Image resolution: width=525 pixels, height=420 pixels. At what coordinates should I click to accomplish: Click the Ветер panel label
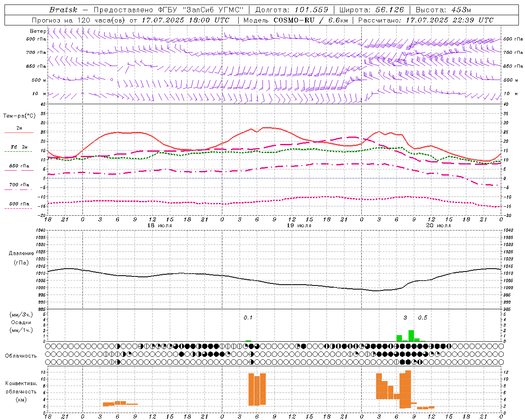[x=38, y=31]
